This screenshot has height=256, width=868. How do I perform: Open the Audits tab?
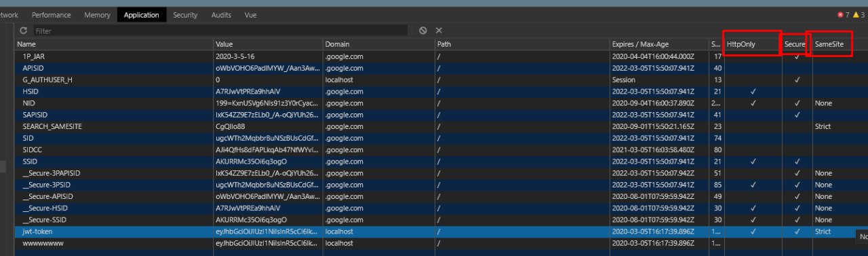pyautogui.click(x=221, y=14)
